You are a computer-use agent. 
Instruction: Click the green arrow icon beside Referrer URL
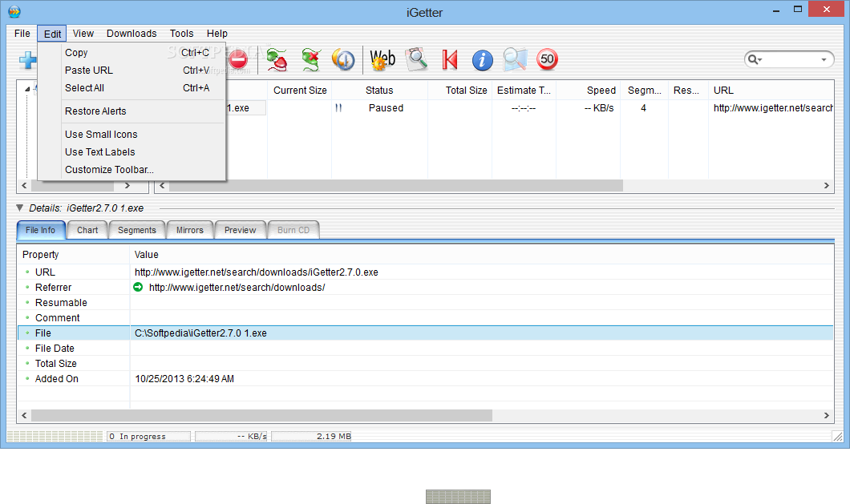[138, 287]
